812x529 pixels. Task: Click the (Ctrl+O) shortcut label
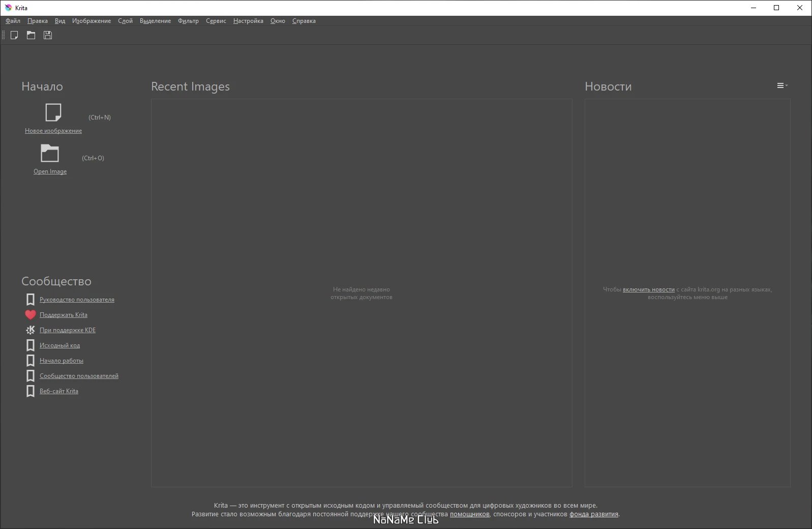tap(93, 158)
